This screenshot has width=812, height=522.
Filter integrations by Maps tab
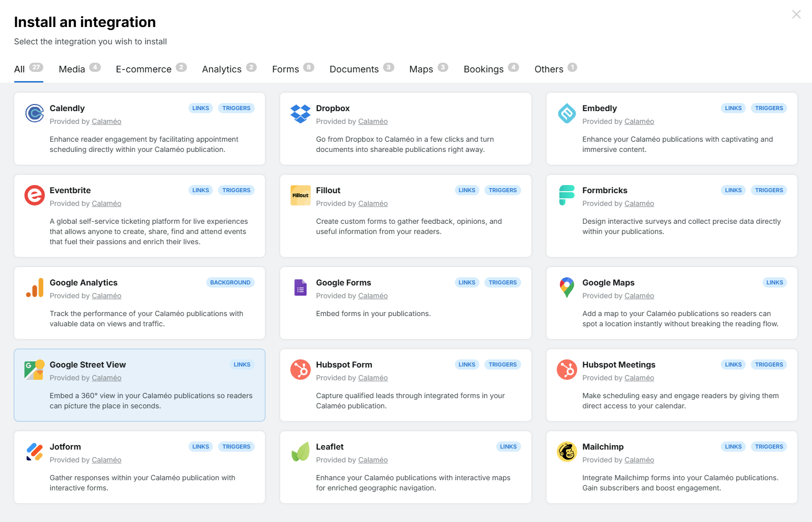pyautogui.click(x=429, y=69)
